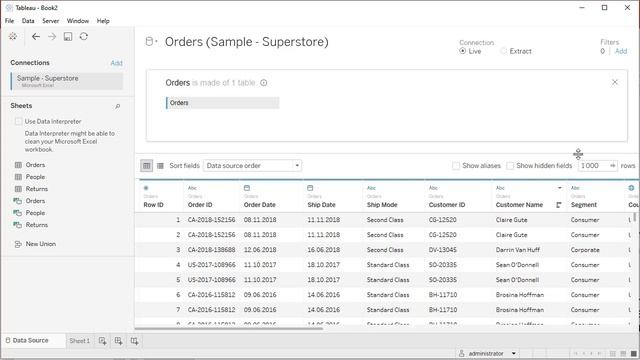Switch to the data grid preview view

(x=147, y=166)
